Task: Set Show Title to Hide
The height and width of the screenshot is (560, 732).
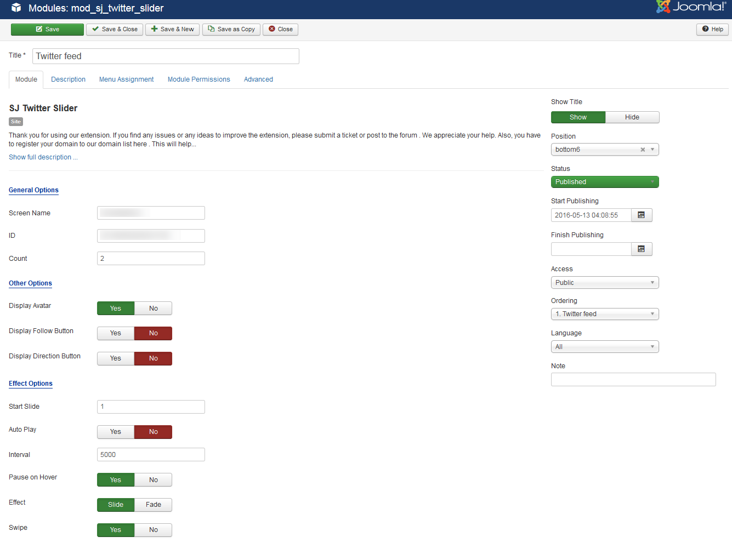Action: coord(632,117)
